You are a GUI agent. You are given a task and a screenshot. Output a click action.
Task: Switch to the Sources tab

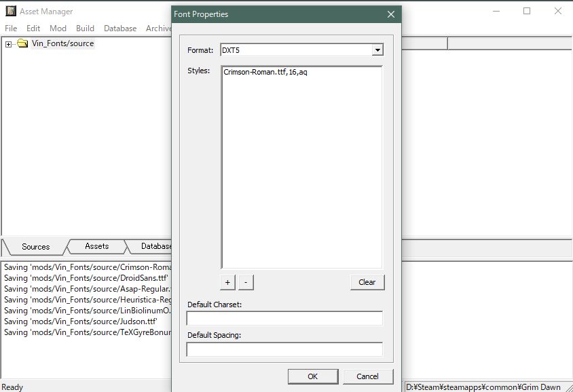coord(35,247)
